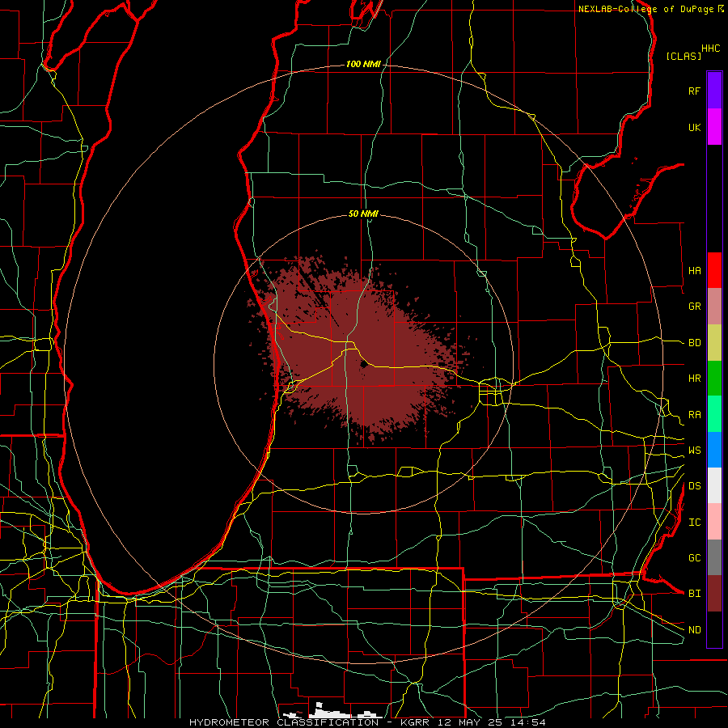Screen dimensions: 728x728
Task: Click the RA legend label text
Action: [694, 415]
